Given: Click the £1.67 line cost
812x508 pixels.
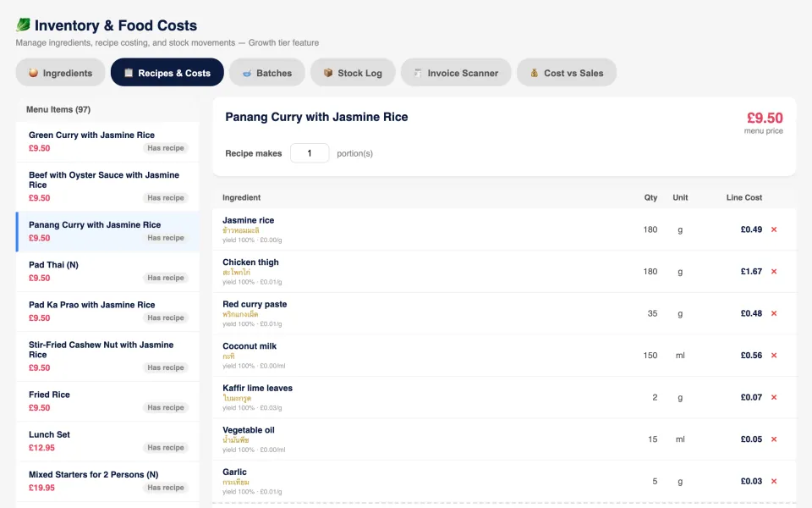Looking at the screenshot, I should pyautogui.click(x=751, y=272).
